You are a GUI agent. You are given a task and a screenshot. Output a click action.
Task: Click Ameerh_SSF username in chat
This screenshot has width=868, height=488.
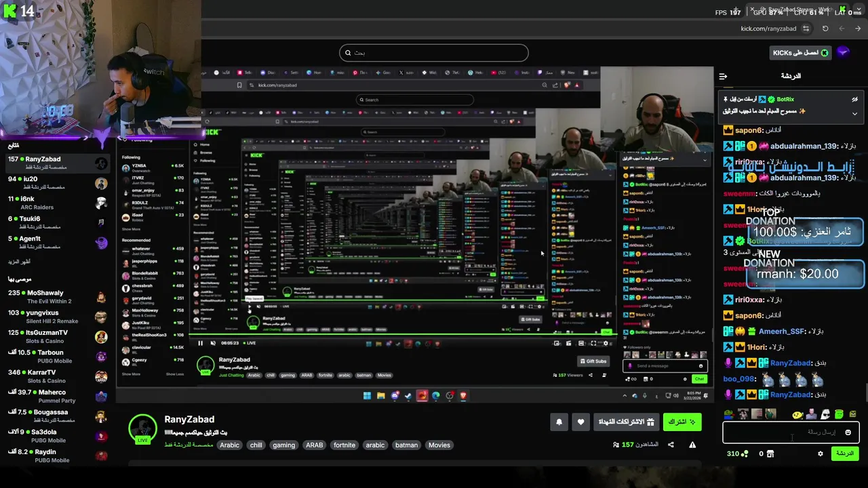pyautogui.click(x=781, y=331)
